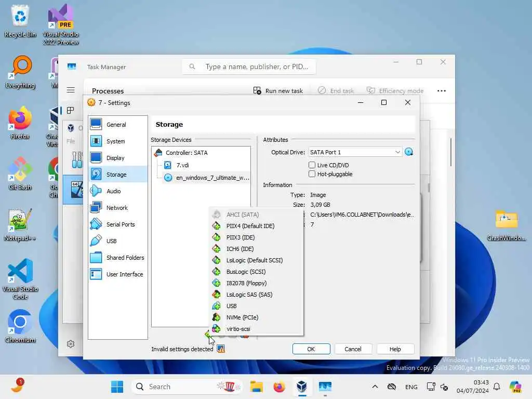Add an NVMe (PCIe) controller
Image resolution: width=532 pixels, height=399 pixels.
256,317
